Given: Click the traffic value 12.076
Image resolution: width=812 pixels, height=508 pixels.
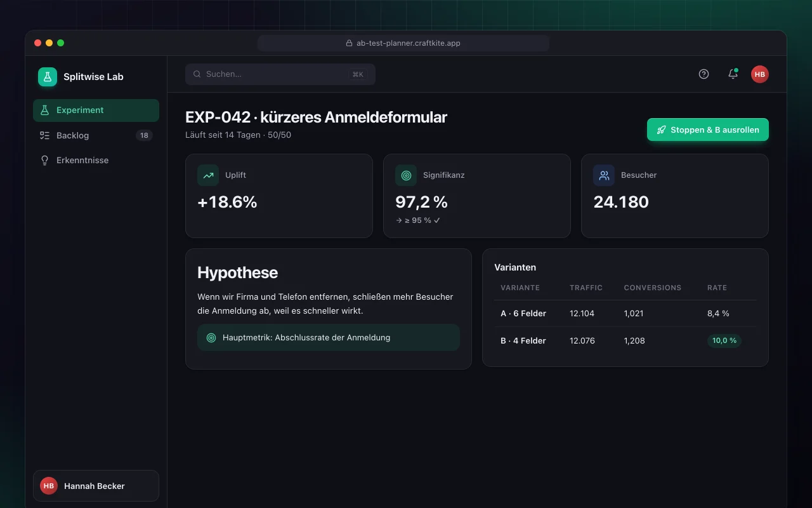Looking at the screenshot, I should point(582,341).
